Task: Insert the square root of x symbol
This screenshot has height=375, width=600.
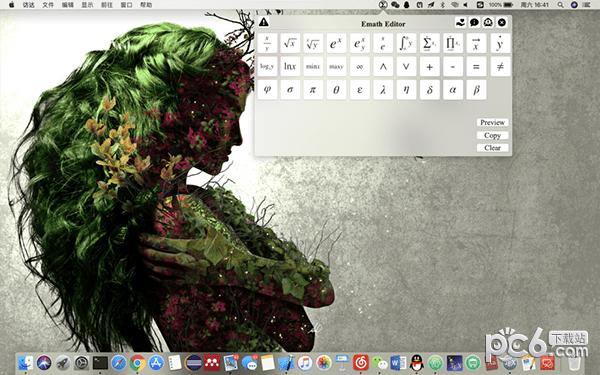Action: click(x=290, y=43)
